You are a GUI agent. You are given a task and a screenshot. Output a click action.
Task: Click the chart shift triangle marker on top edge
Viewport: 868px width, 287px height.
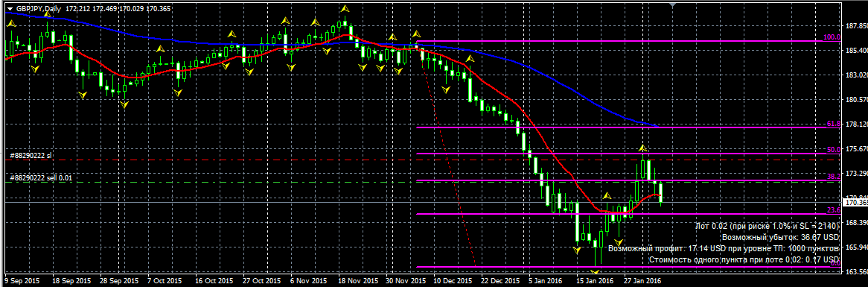coord(673,4)
